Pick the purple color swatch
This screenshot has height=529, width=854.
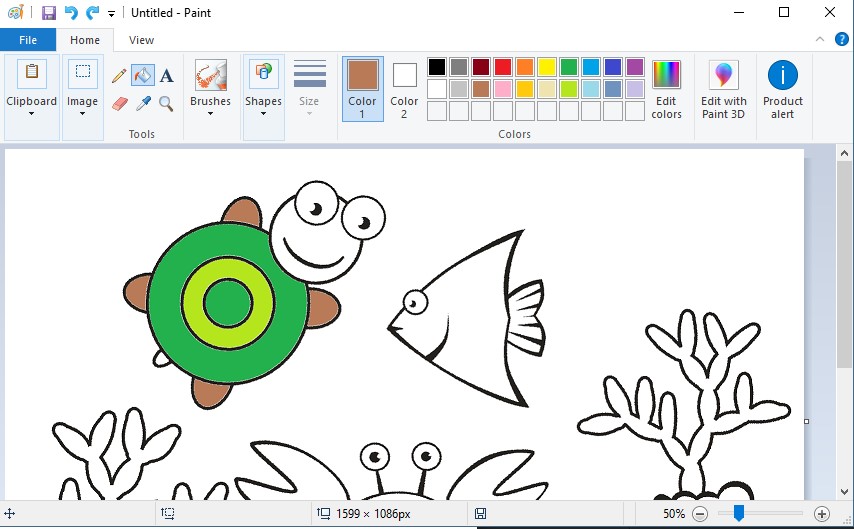pos(635,67)
